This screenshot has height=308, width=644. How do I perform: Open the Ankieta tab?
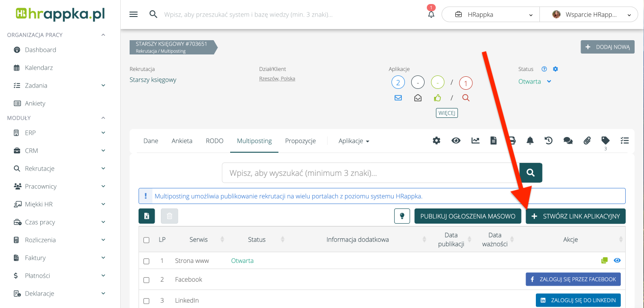click(x=182, y=141)
